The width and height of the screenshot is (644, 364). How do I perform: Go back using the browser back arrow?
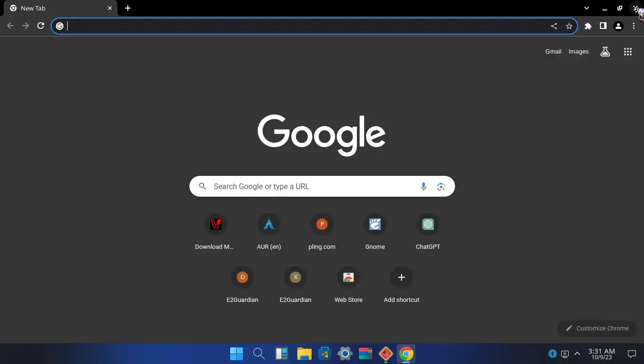click(x=10, y=26)
